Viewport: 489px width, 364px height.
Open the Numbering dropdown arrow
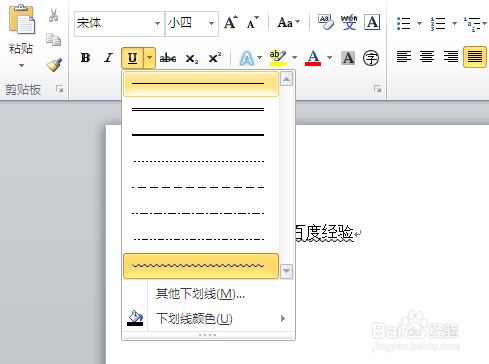(454, 23)
